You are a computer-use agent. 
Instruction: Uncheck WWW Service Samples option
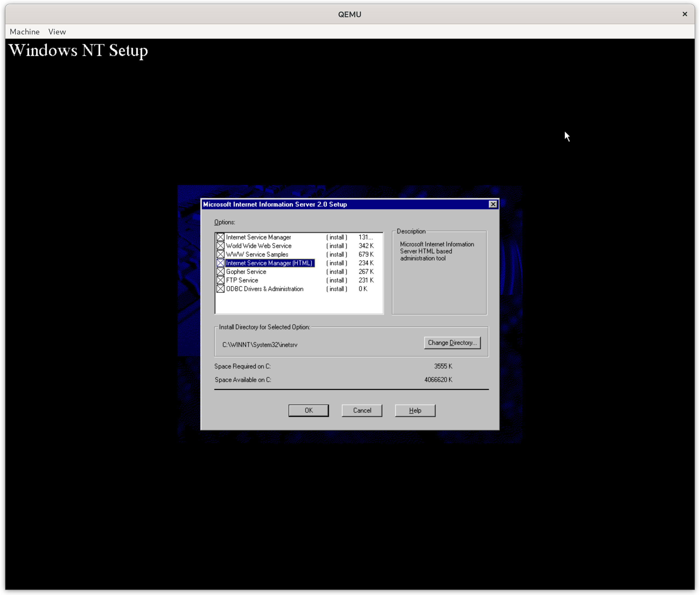(220, 254)
